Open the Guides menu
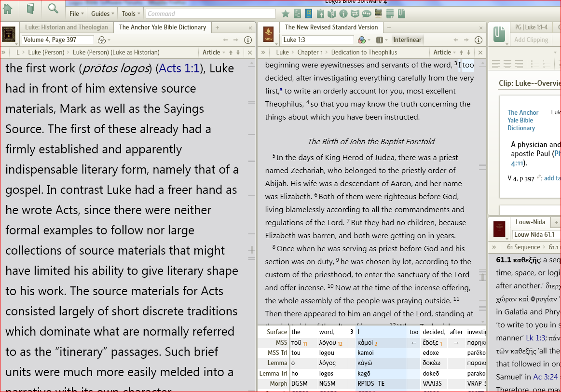This screenshot has height=392, width=561. (x=102, y=14)
